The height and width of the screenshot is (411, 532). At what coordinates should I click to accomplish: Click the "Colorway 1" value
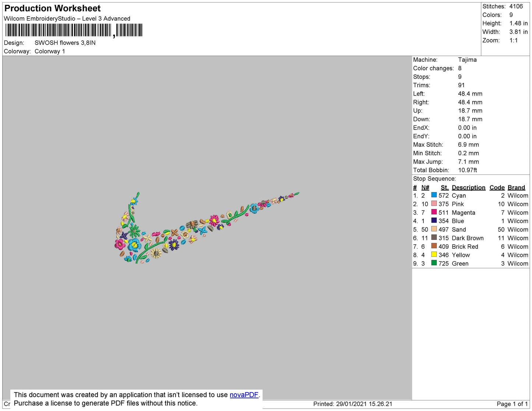coord(50,52)
